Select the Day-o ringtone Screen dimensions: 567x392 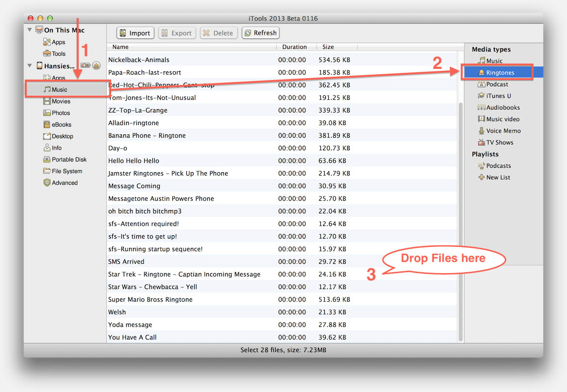[282, 148]
